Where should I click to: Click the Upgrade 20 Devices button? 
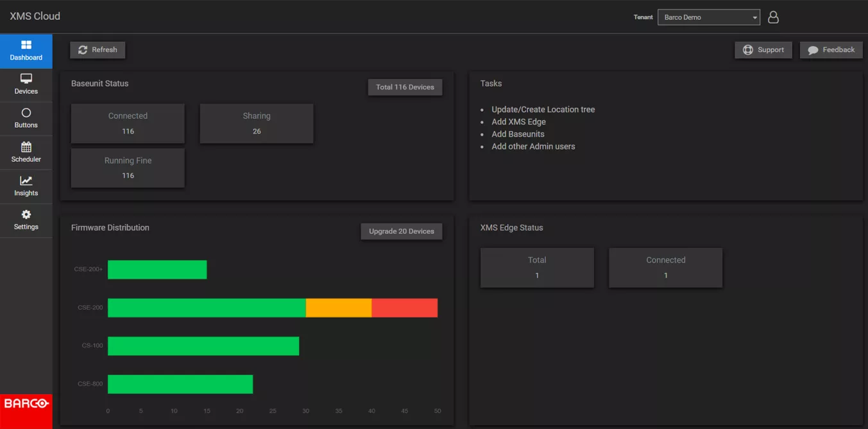point(402,231)
